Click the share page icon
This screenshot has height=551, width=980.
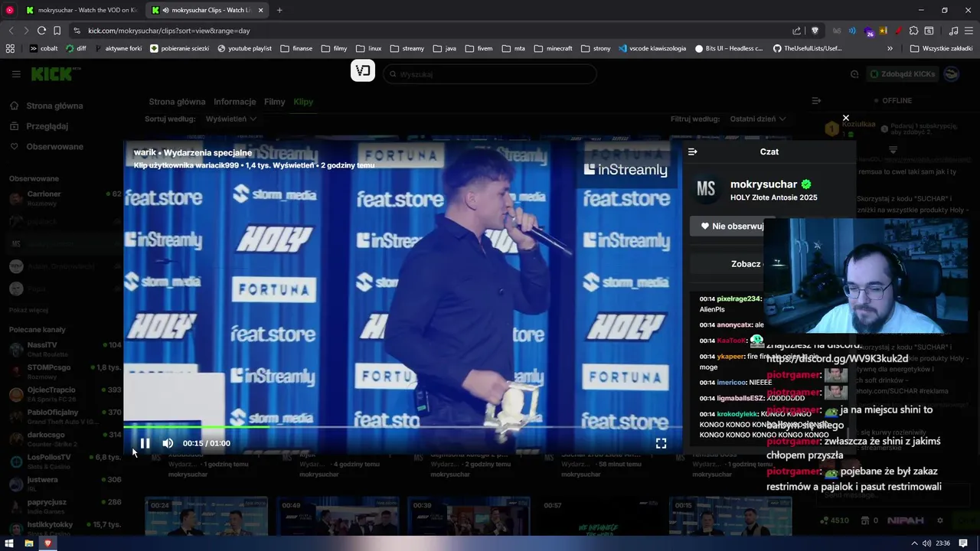[x=796, y=31]
